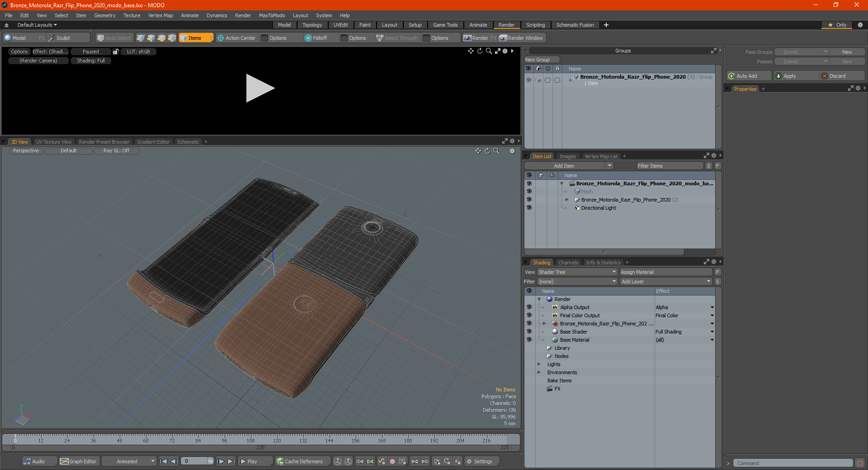The width and height of the screenshot is (868, 470).
Task: Open Geometry menu
Action: pyautogui.click(x=104, y=15)
